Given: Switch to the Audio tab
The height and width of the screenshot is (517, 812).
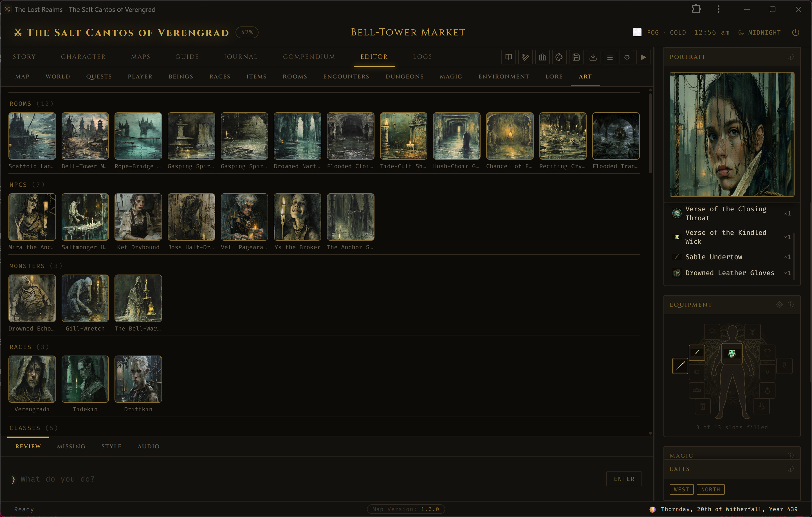Looking at the screenshot, I should click(x=148, y=446).
